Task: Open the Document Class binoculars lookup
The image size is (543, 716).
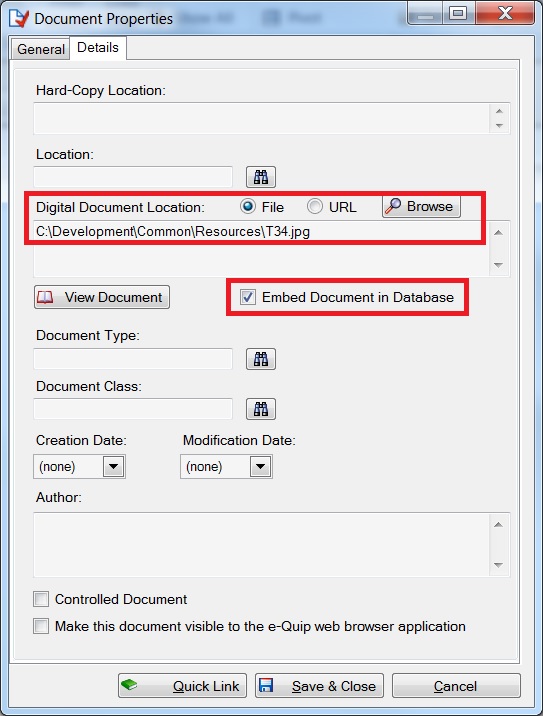Action: (x=261, y=409)
